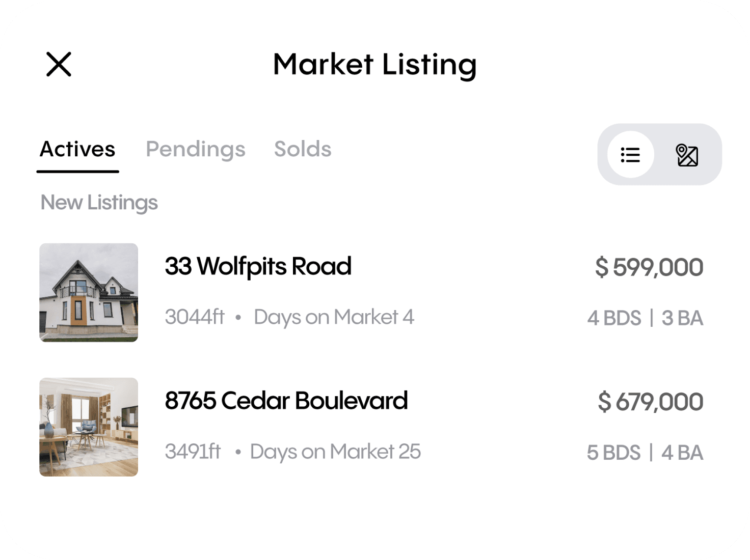The width and height of the screenshot is (750, 560).
Task: Tap the 3044ft square footage
Action: (195, 317)
